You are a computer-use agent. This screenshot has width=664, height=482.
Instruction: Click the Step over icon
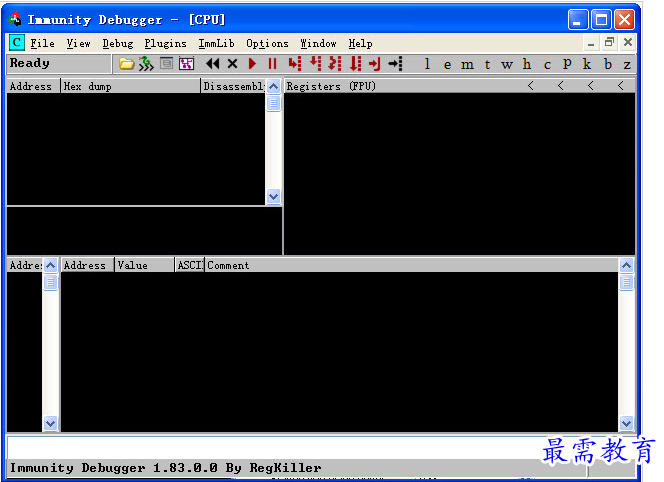315,64
